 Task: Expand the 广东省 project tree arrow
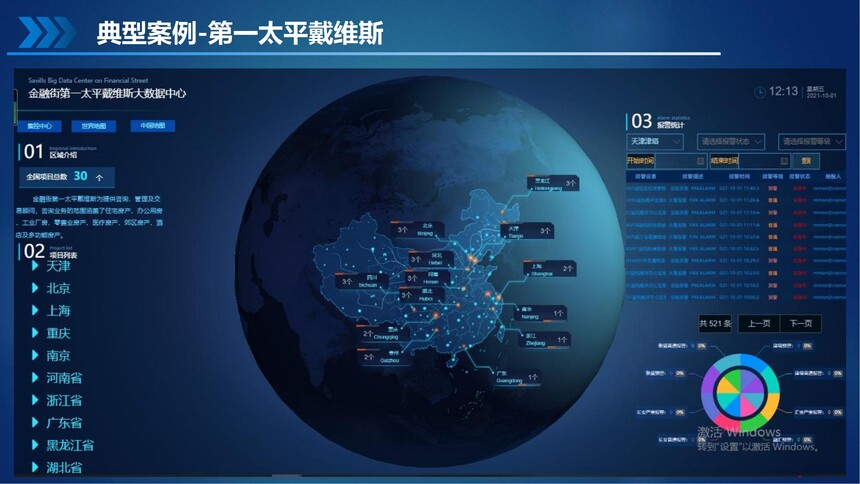tap(35, 423)
